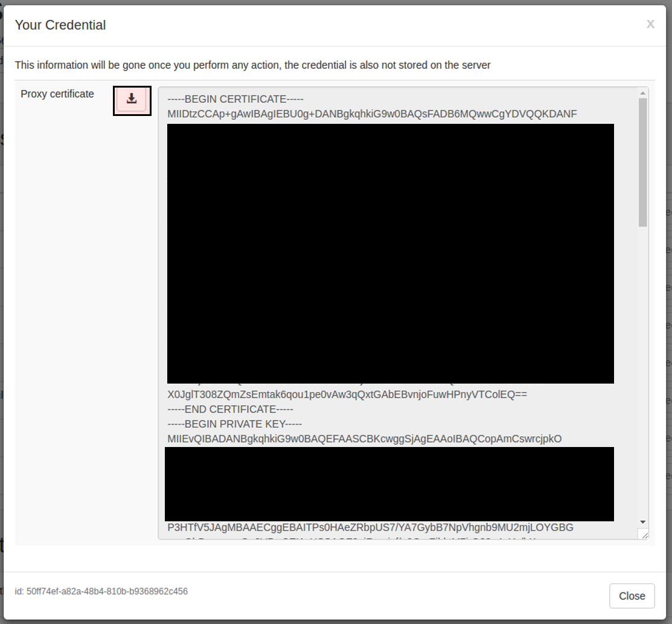Click the credential id text

[x=101, y=591]
